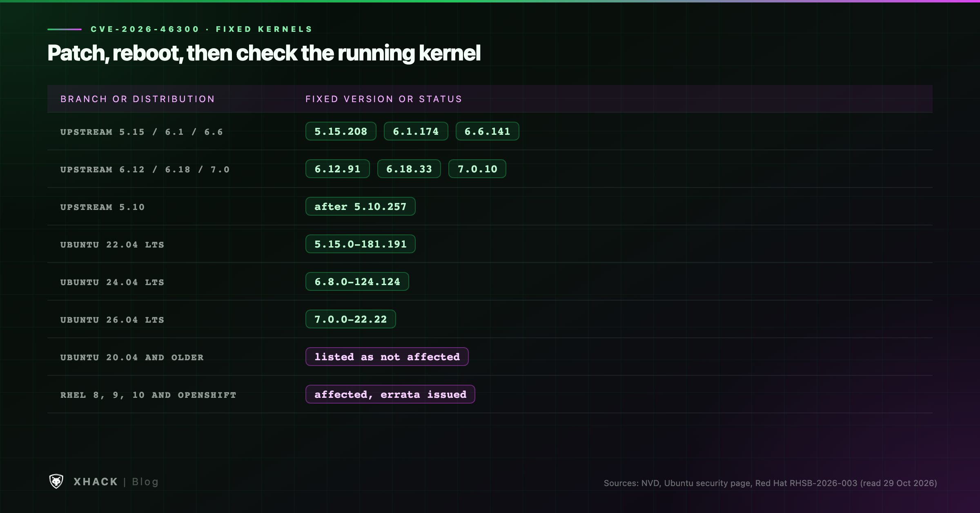Click the CVE-2026-46300 Fixed Kernels subtitle
Image resolution: width=980 pixels, height=513 pixels.
point(202,29)
